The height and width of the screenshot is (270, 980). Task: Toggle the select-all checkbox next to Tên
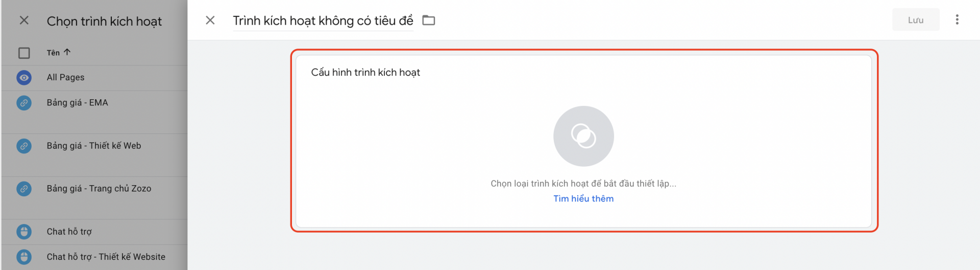point(24,53)
